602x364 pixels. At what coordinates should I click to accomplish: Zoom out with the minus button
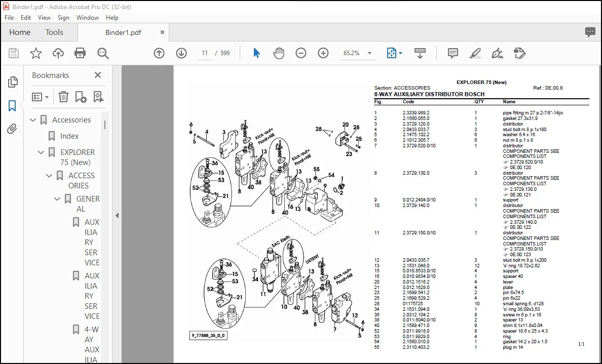301,53
